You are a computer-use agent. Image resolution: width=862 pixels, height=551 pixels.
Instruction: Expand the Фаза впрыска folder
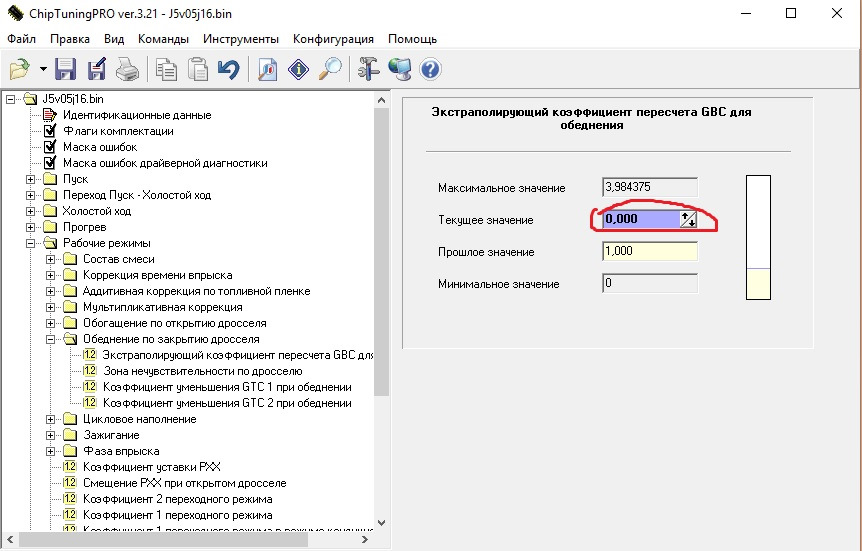pyautogui.click(x=51, y=451)
